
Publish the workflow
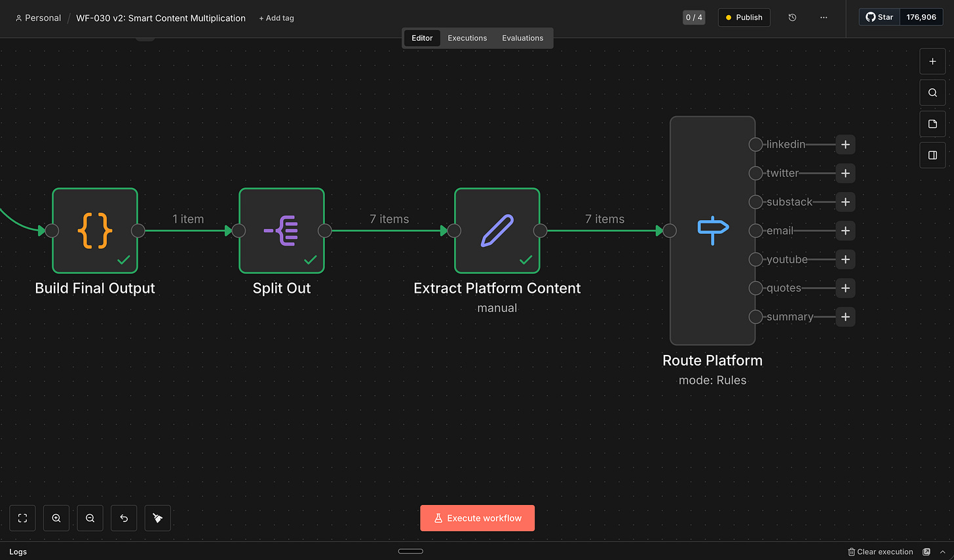click(744, 18)
